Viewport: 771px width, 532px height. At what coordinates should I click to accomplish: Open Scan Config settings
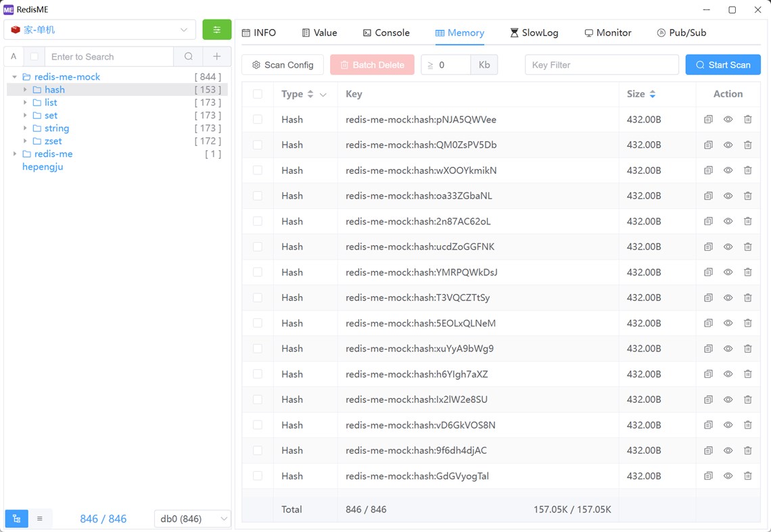(283, 65)
